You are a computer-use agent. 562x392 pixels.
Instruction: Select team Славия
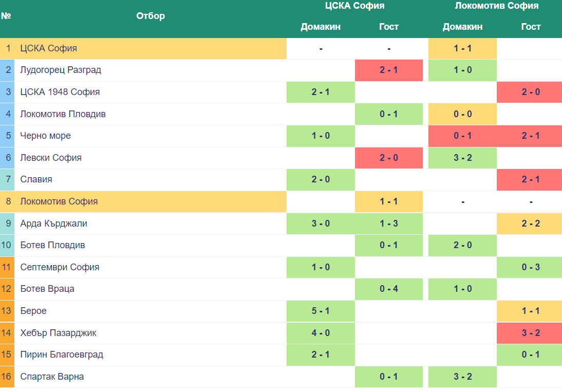point(36,179)
